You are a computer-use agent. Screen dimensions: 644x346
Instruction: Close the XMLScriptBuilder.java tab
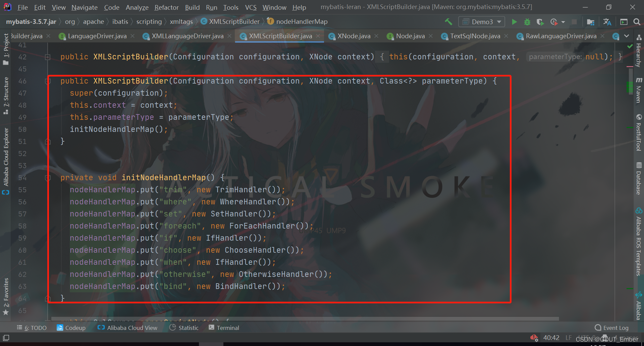[318, 36]
